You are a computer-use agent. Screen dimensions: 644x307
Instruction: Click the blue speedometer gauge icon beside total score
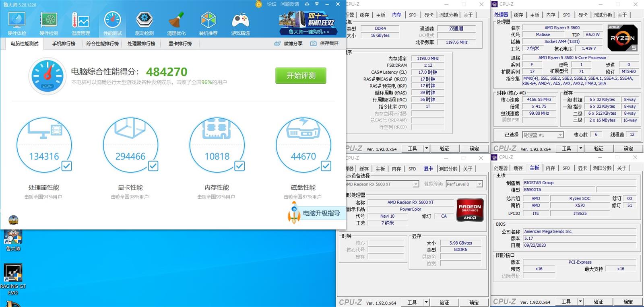pyautogui.click(x=47, y=76)
